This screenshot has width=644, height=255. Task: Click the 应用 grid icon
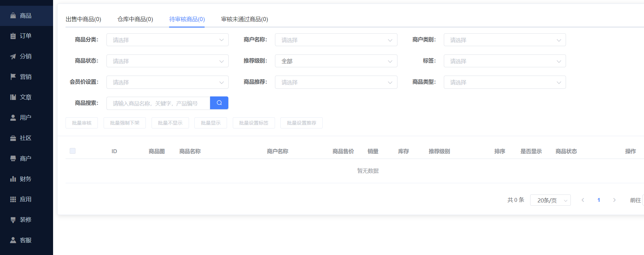(x=13, y=199)
